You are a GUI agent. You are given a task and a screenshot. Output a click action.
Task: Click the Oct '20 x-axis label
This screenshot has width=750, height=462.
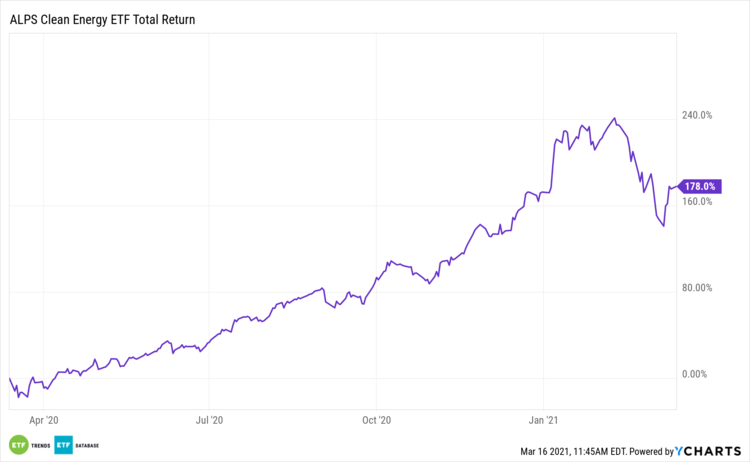tap(376, 421)
